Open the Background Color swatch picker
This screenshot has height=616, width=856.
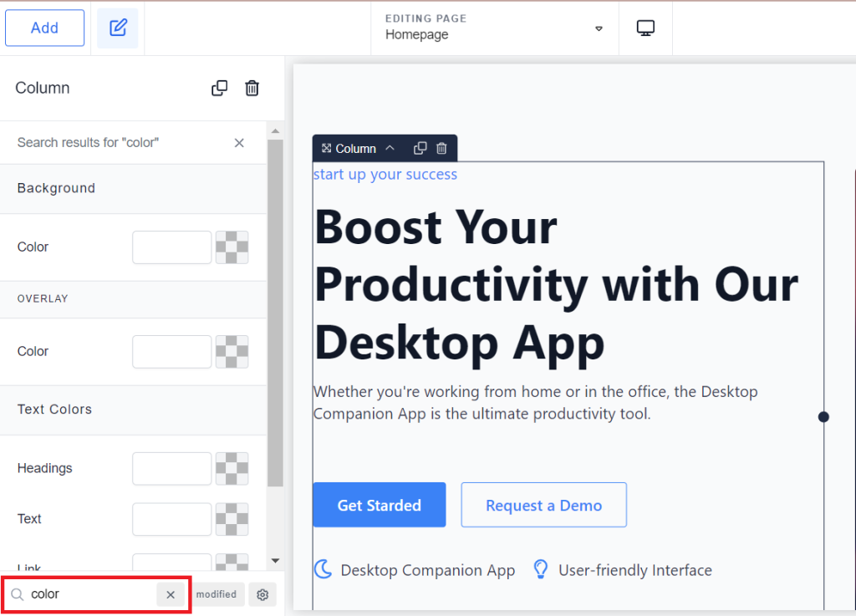point(232,247)
